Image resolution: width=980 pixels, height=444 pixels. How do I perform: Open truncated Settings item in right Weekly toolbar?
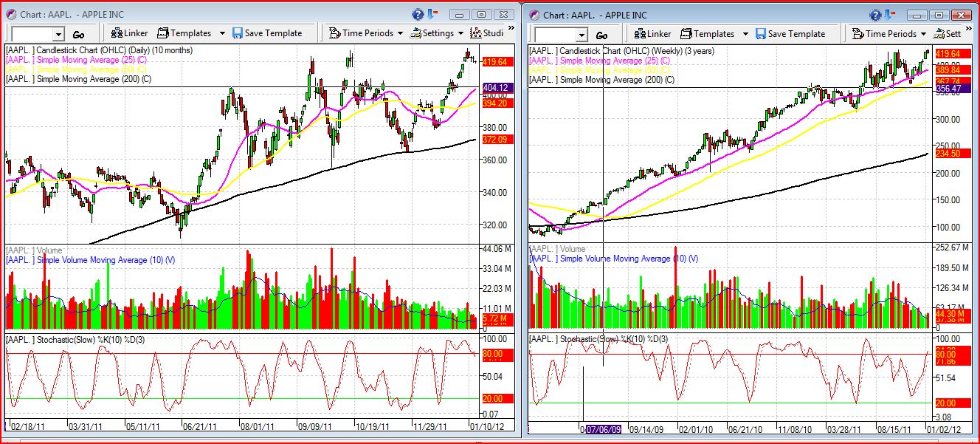(948, 34)
